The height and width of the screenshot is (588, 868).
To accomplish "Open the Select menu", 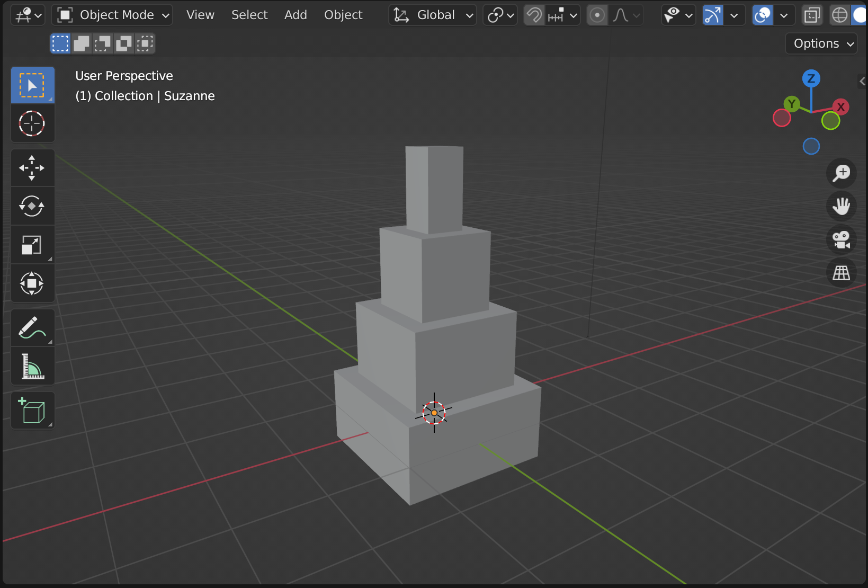I will (x=249, y=15).
